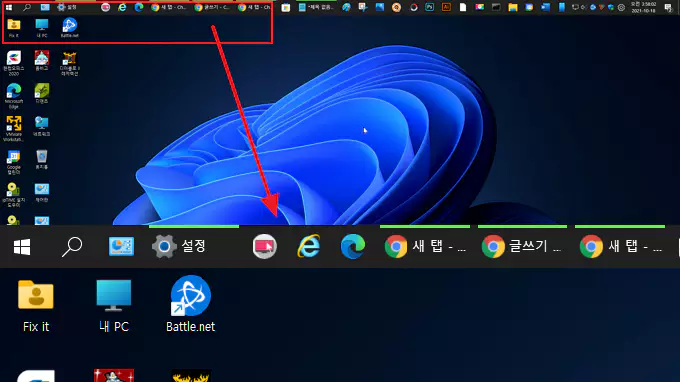This screenshot has width=680, height=382.
Task: Select the Microsoft Edge desktop shortcut
Action: tap(13, 96)
